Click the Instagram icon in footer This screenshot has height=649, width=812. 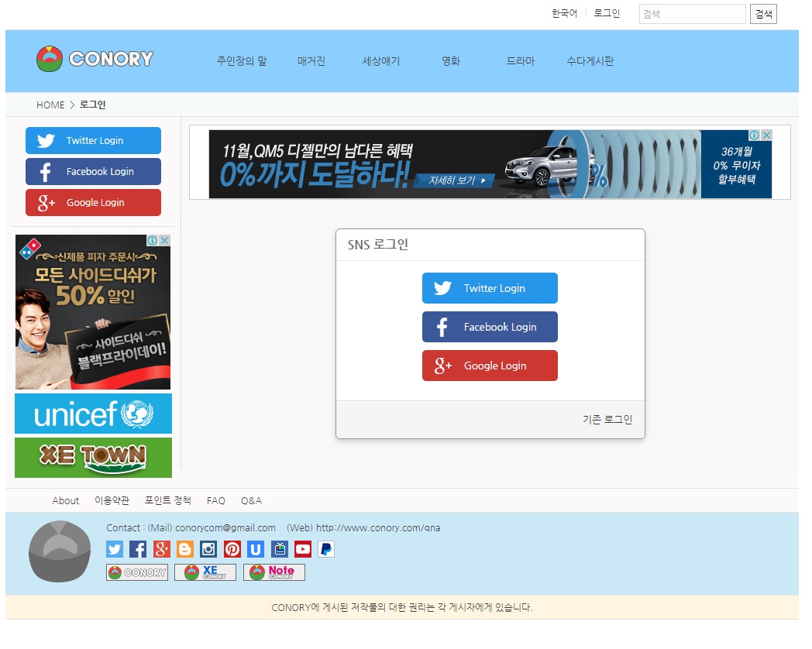coord(208,549)
